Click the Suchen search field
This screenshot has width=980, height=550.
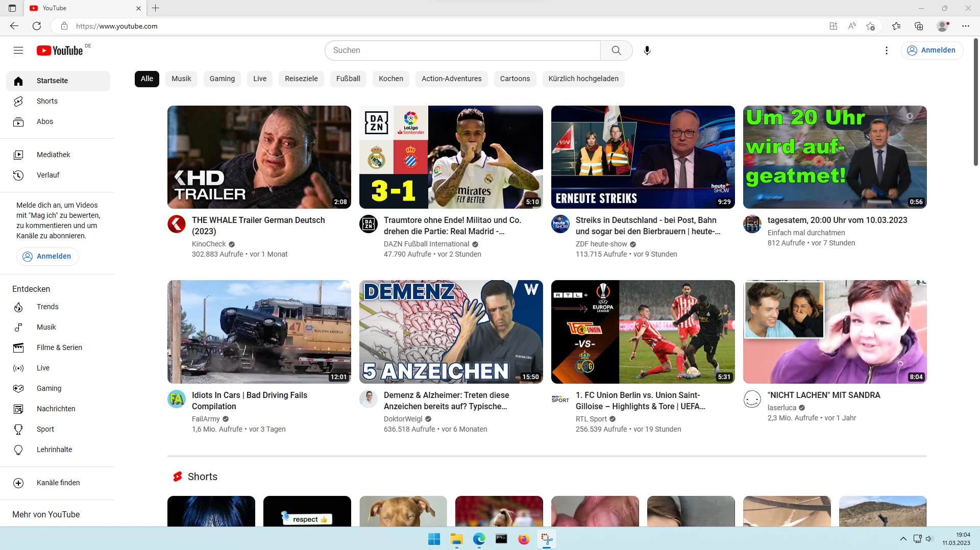462,51
